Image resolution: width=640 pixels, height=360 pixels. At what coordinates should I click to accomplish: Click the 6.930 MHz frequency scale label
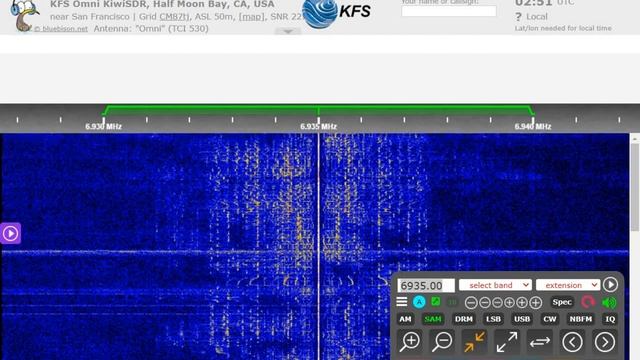[x=103, y=127]
